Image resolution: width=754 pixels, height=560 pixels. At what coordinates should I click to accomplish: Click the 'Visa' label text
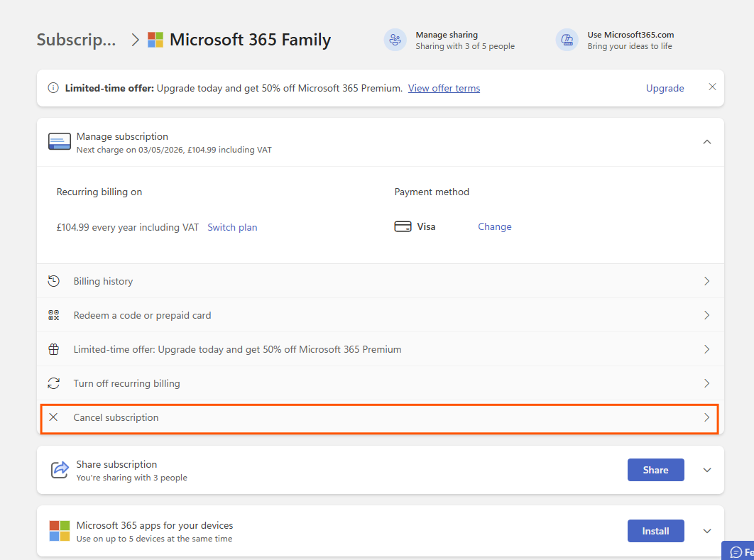426,227
